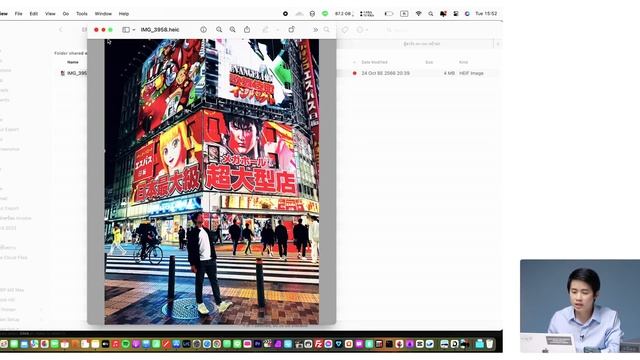Viewport: 640px width, 360px height.
Task: Open FileZilla from the Dock
Action: [x=318, y=344]
